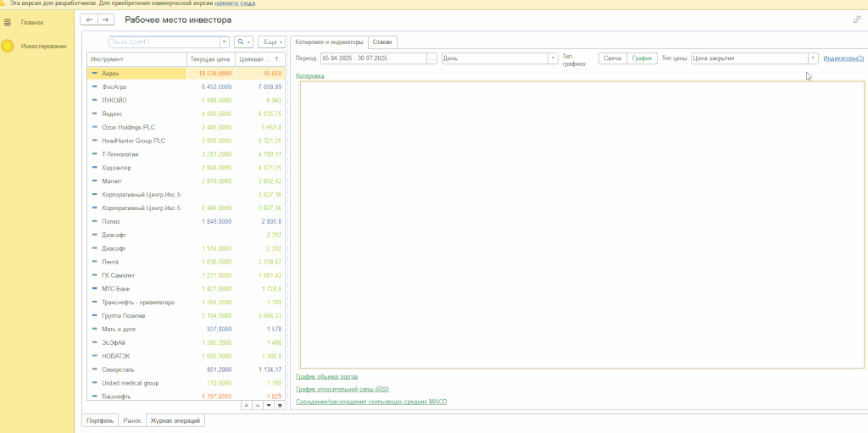This screenshot has width=868, height=433.
Task: Jump to the last row of the list
Action: tap(280, 405)
